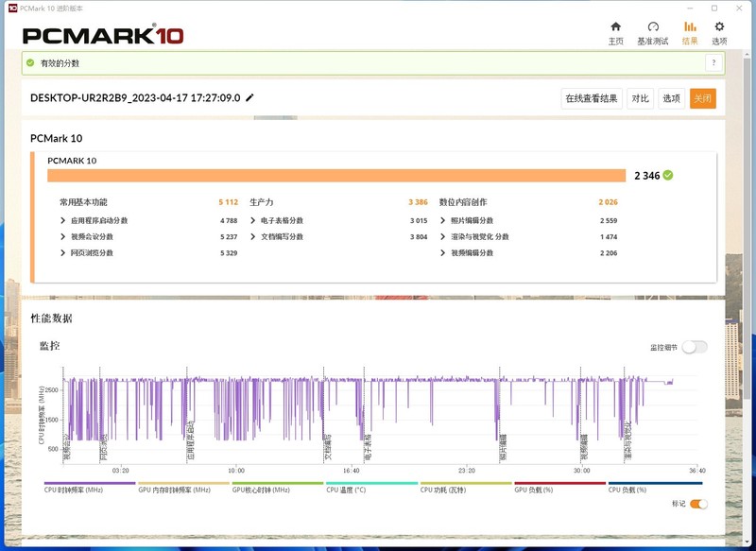Toggle CPU 温度 series in legend

click(x=371, y=483)
